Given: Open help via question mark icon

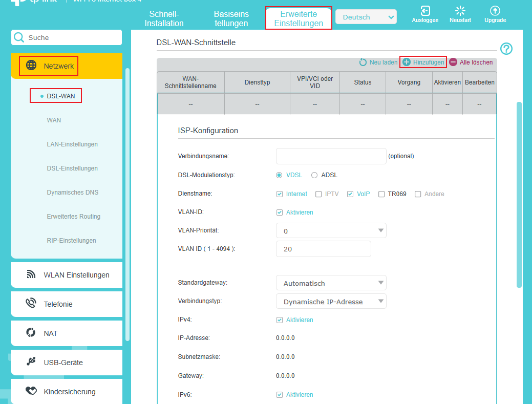Looking at the screenshot, I should [x=506, y=49].
